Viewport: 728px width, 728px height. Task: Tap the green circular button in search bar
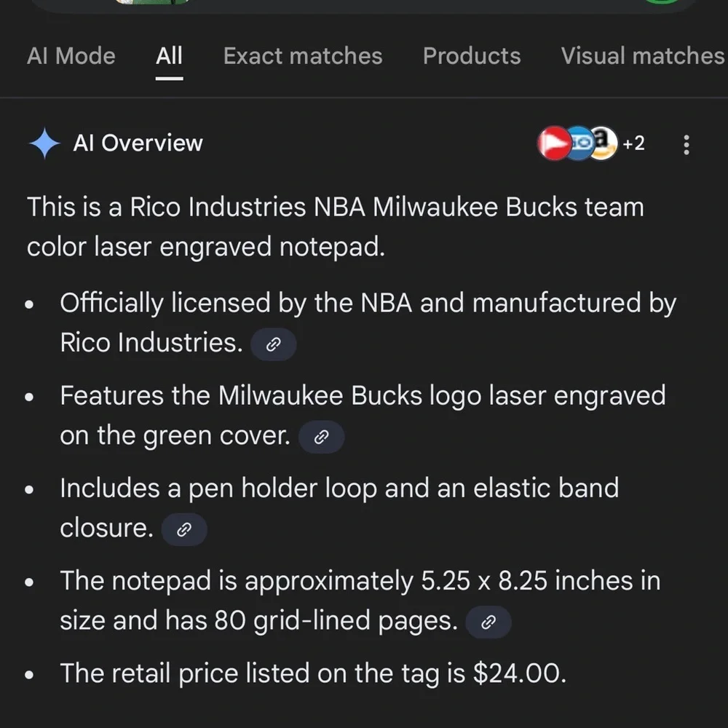(x=663, y=2)
